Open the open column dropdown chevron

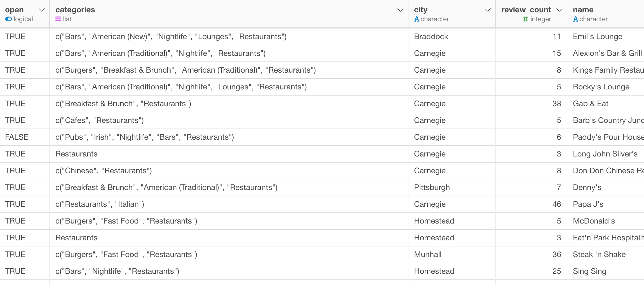coord(42,10)
